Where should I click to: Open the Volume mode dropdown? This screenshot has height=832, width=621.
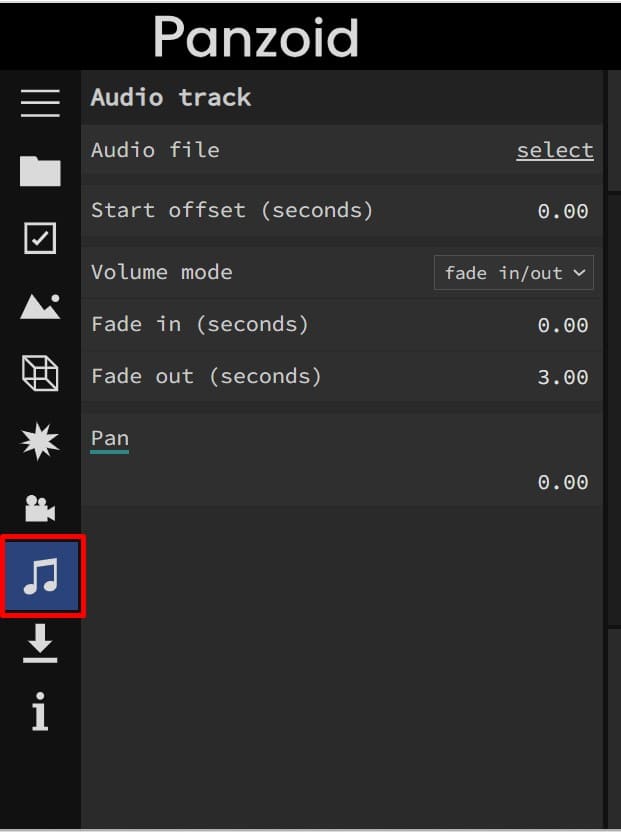click(513, 273)
